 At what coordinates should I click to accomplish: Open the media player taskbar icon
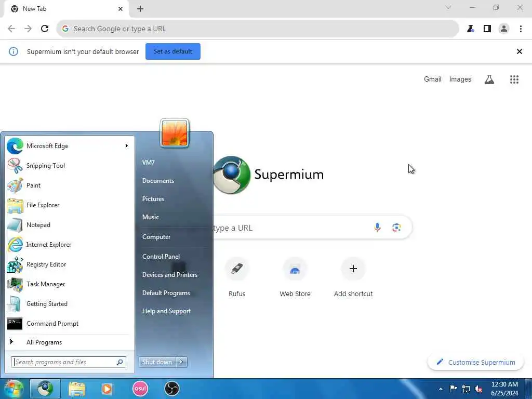pos(107,389)
